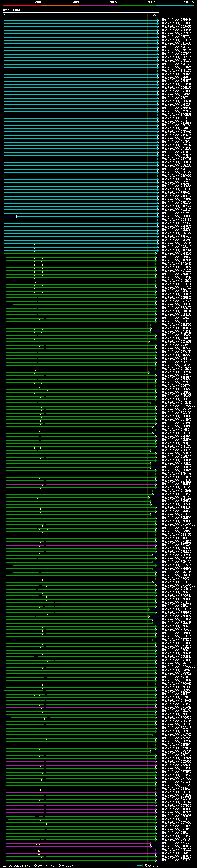Select hit label UniRef100_Q8LNZ5
Screen dimensions: 197x868
tap(177, 81)
